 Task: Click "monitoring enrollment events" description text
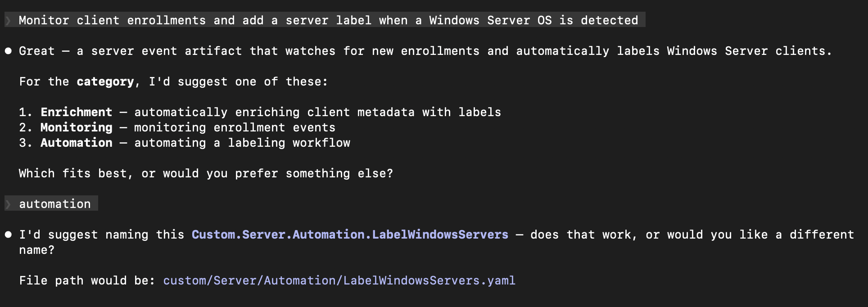[235, 127]
